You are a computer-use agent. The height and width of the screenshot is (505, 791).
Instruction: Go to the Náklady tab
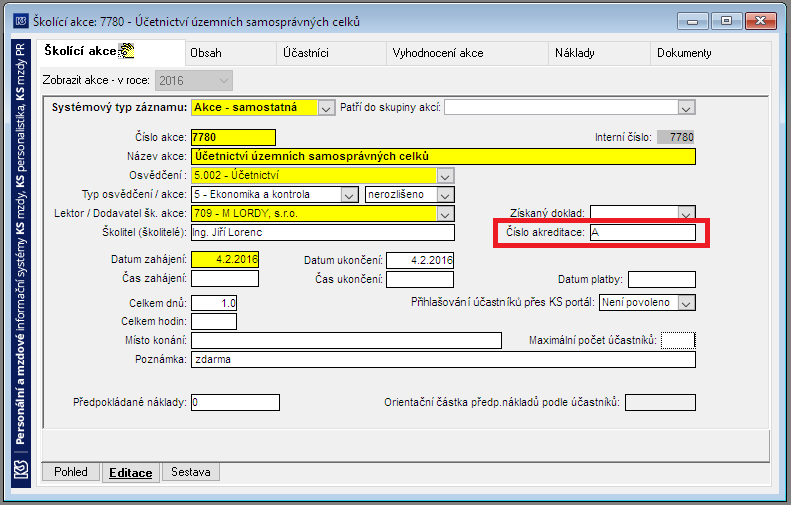[x=599, y=53]
